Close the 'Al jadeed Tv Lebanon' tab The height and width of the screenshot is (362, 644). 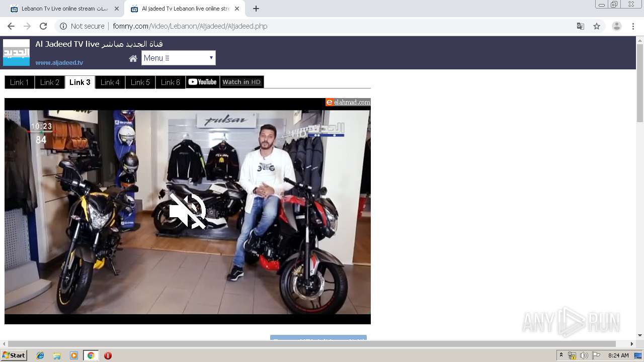(236, 9)
